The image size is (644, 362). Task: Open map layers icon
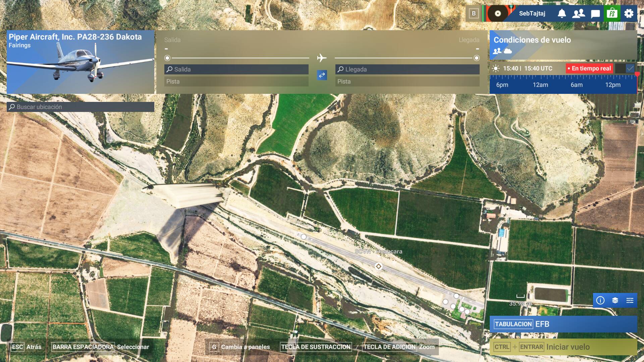pos(615,300)
